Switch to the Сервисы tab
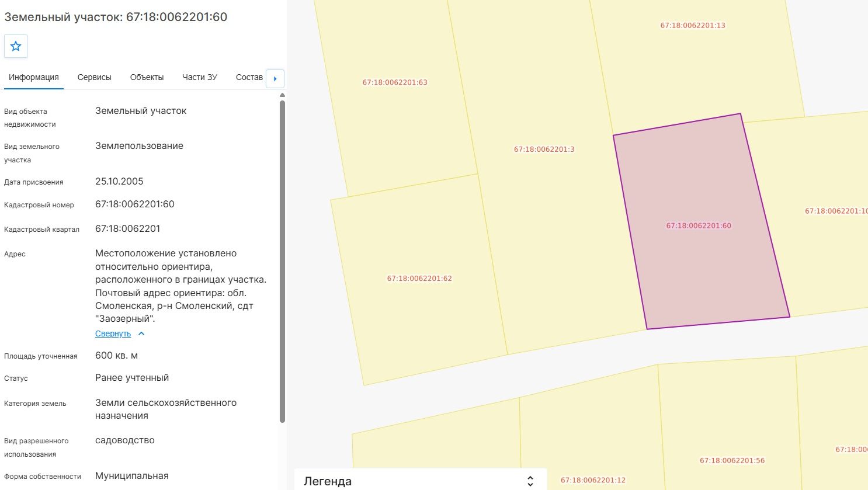 (x=95, y=77)
